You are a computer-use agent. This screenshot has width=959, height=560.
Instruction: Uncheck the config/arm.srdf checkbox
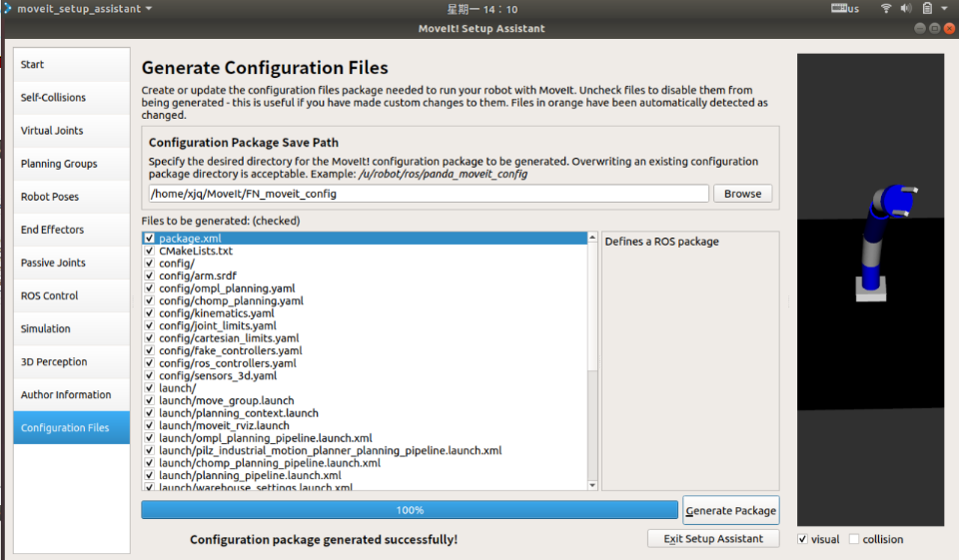pos(149,276)
